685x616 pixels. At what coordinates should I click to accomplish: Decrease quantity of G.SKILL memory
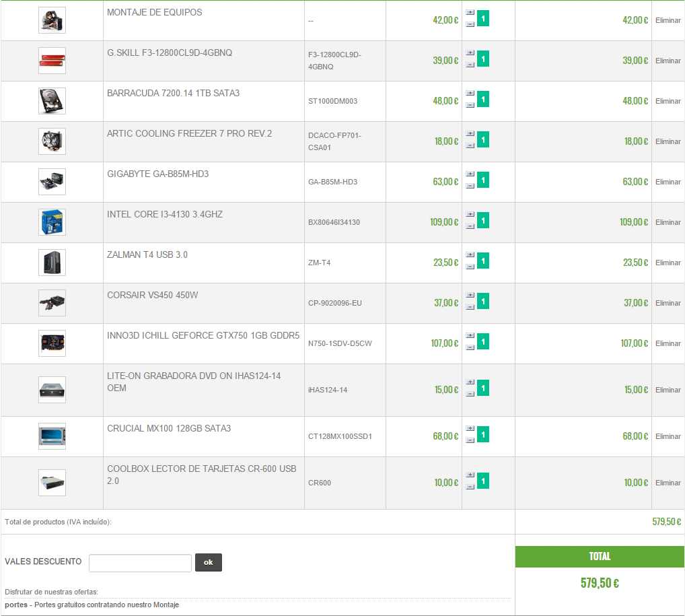[x=470, y=65]
